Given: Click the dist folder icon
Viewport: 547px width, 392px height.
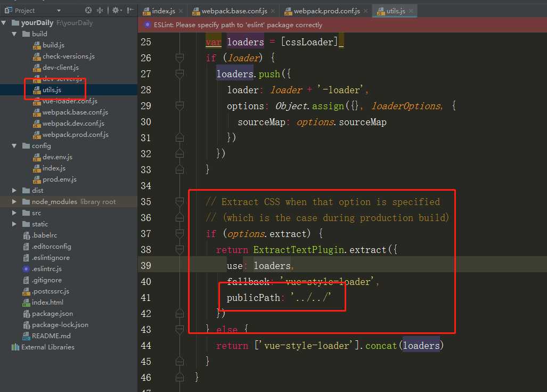Looking at the screenshot, I should (x=26, y=191).
